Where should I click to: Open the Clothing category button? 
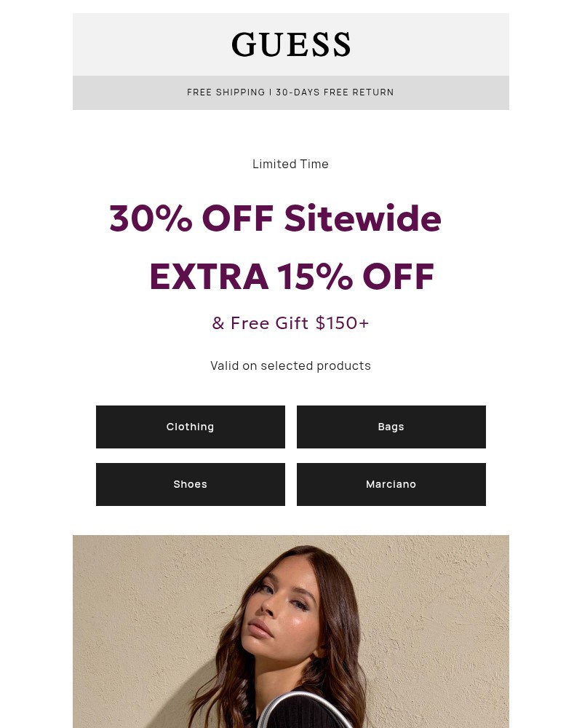190,427
